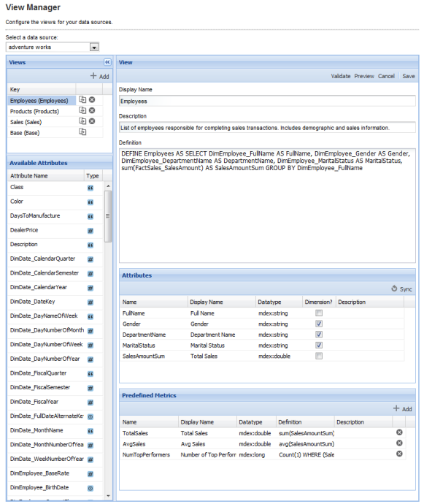Add a new view
Screen dimensions: 424x504
pos(99,76)
